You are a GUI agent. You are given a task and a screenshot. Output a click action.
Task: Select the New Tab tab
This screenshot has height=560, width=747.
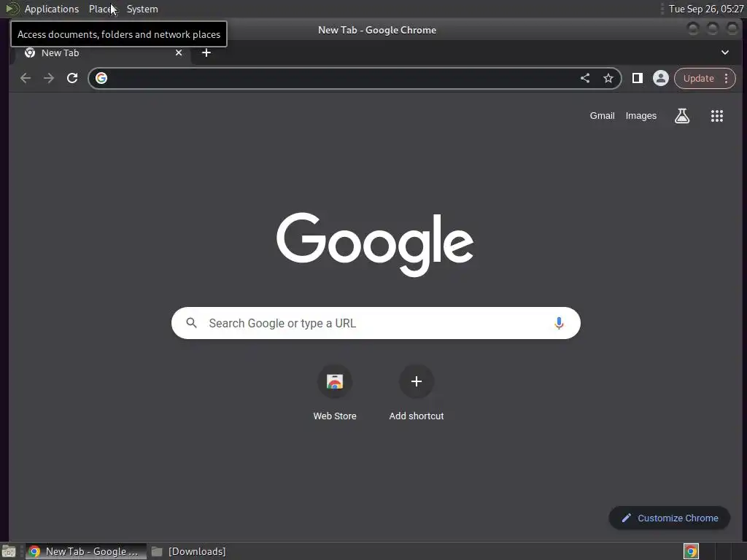[102, 52]
